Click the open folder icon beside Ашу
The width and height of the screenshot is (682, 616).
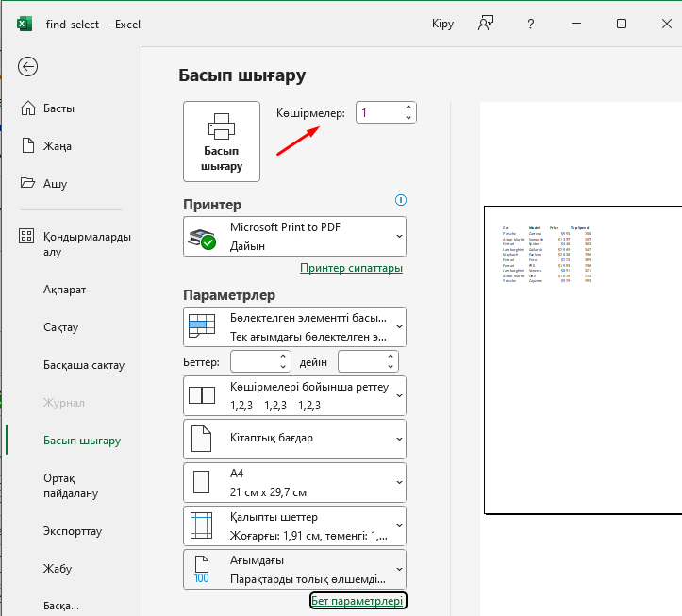pyautogui.click(x=28, y=183)
